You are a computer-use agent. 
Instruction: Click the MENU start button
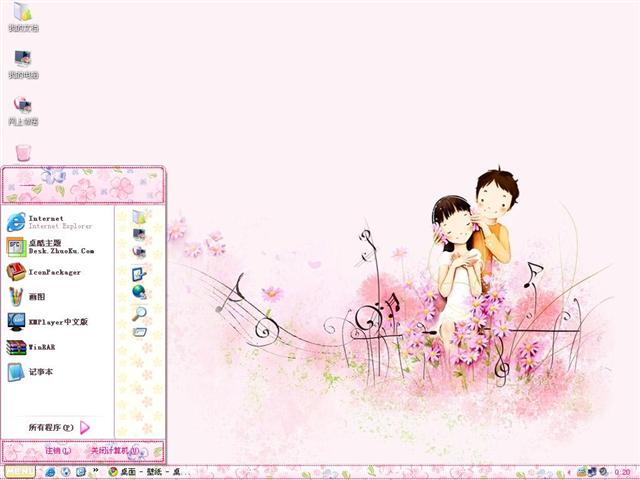click(x=20, y=472)
